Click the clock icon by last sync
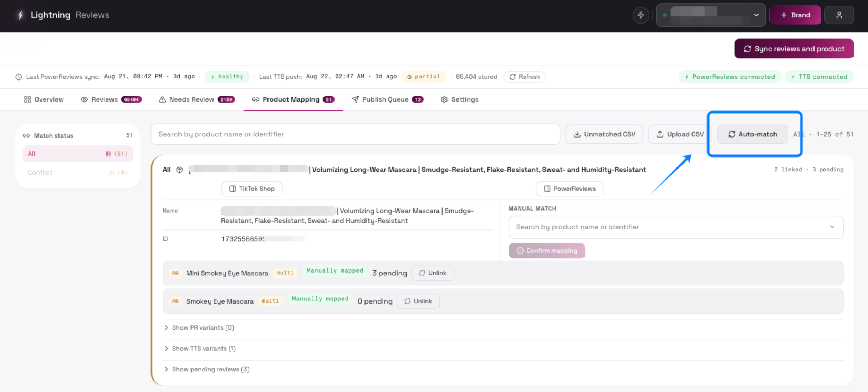This screenshot has width=868, height=392. click(19, 77)
